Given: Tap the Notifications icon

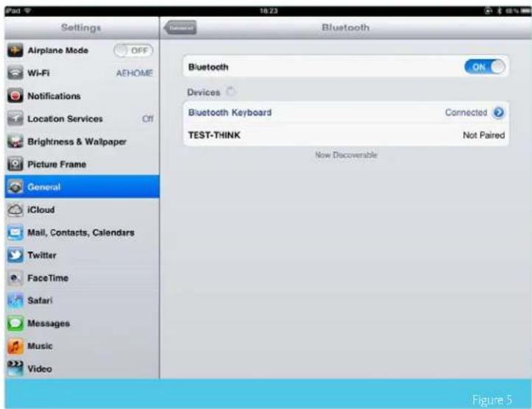Looking at the screenshot, I should click(x=15, y=96).
